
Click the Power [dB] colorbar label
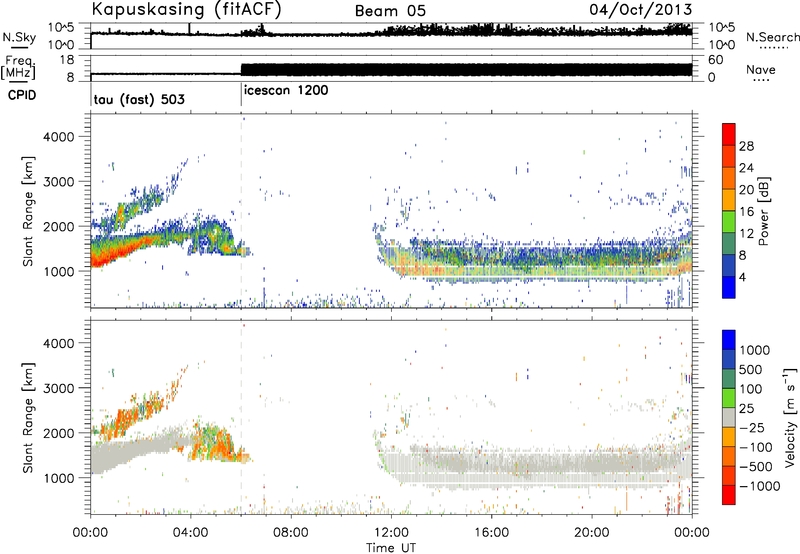pyautogui.click(x=763, y=211)
